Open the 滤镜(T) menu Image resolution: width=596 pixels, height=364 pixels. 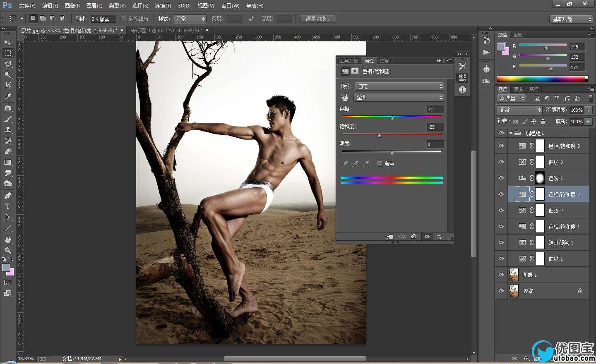[x=163, y=6]
